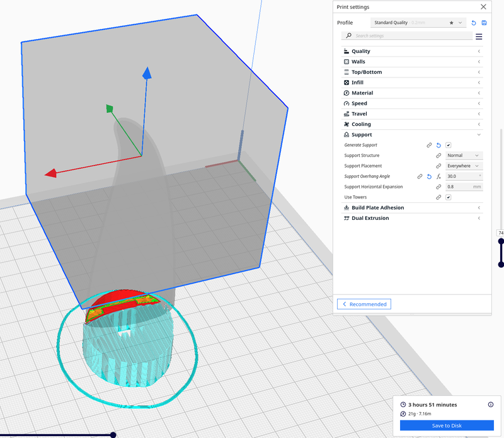Reset the profile changes with the undo icon
504x438 pixels.
[474, 23]
